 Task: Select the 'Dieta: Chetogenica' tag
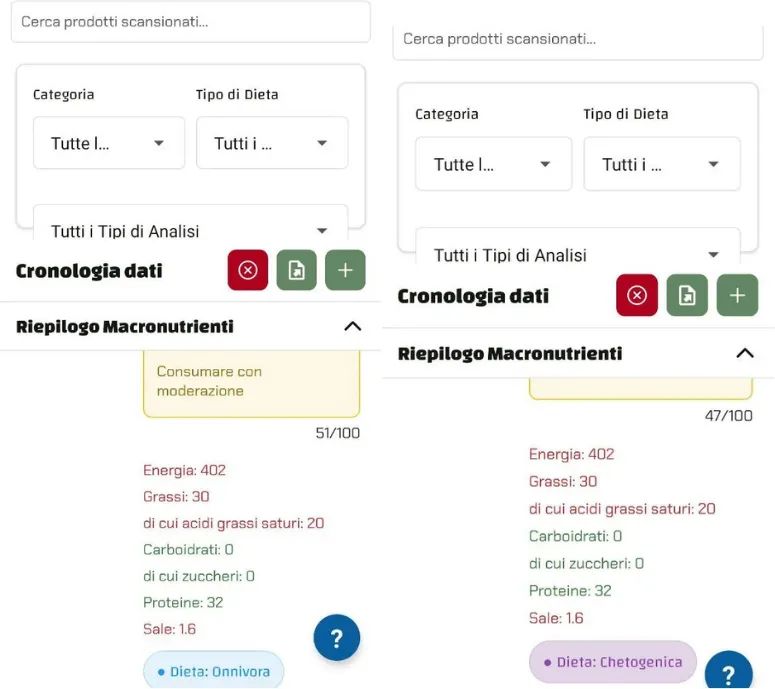tap(613, 662)
